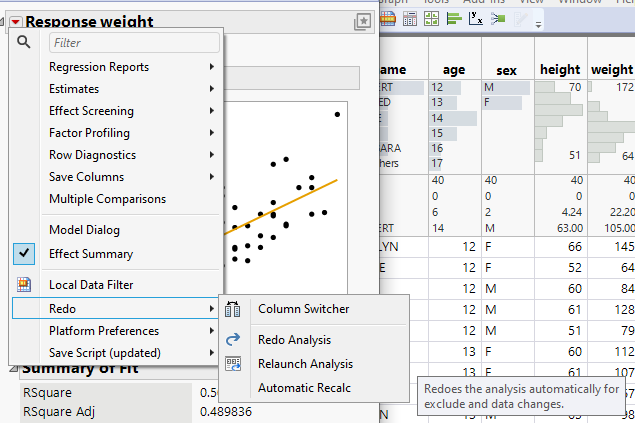Click the Relaunch Analysis icon
This screenshot has height=423, width=635.
[233, 364]
